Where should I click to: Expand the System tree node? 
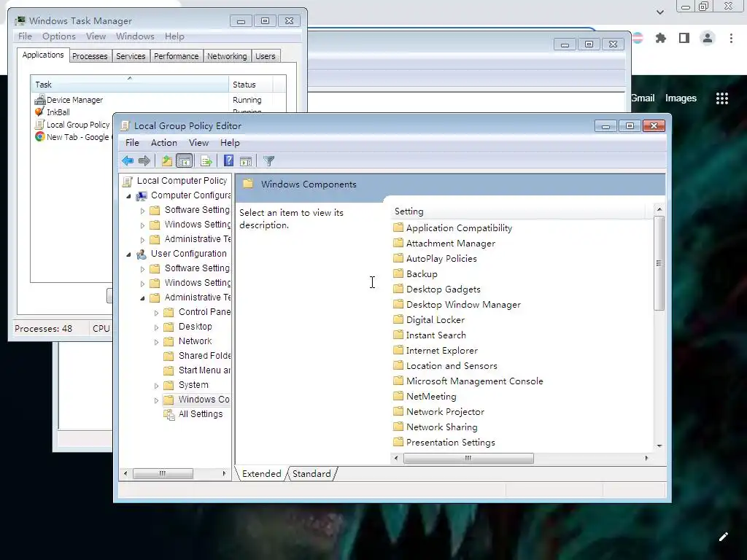(156, 386)
